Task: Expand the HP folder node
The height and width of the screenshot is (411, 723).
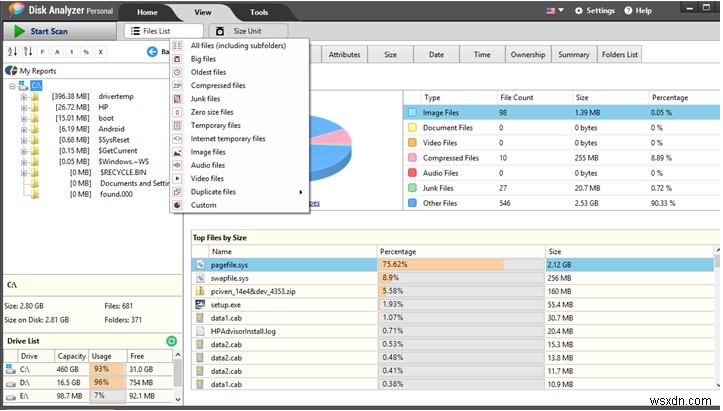Action: click(x=24, y=107)
